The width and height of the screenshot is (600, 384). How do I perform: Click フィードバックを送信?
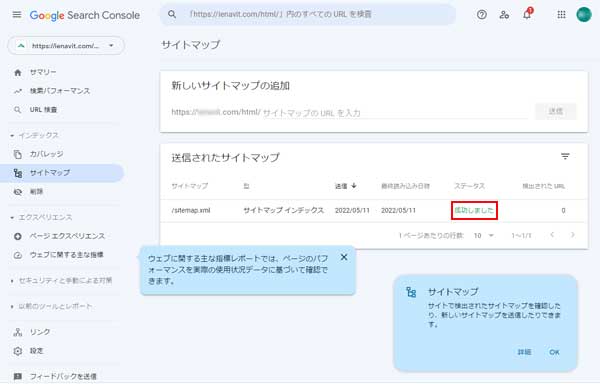click(x=63, y=377)
